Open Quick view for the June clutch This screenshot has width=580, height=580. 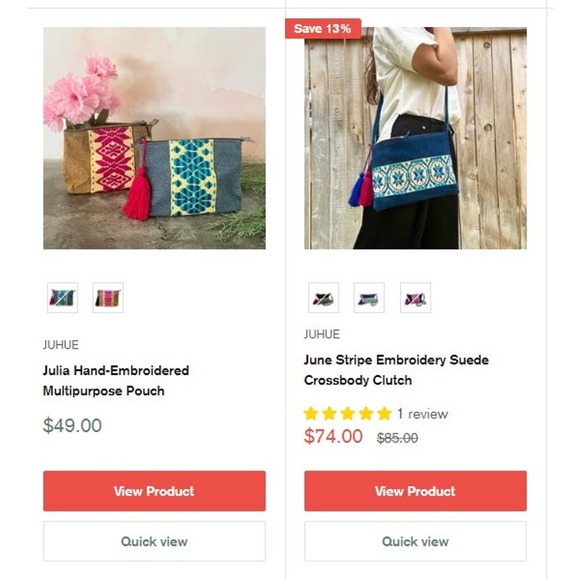pyautogui.click(x=415, y=542)
